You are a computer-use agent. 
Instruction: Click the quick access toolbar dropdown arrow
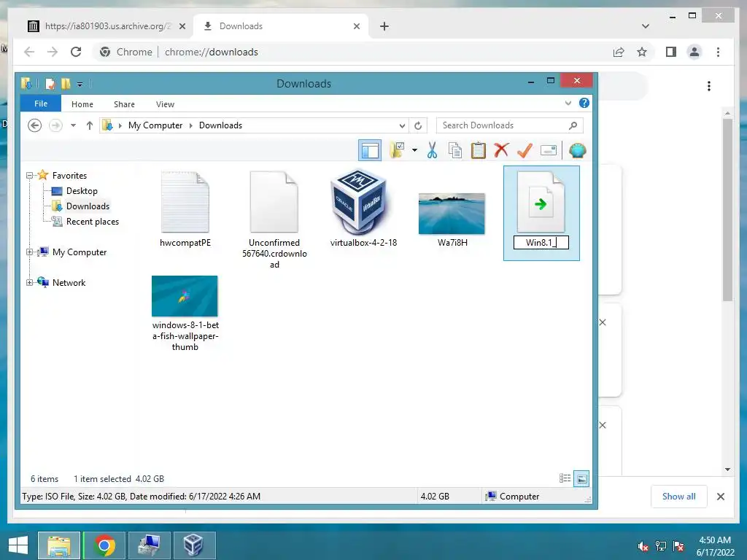[x=80, y=85]
